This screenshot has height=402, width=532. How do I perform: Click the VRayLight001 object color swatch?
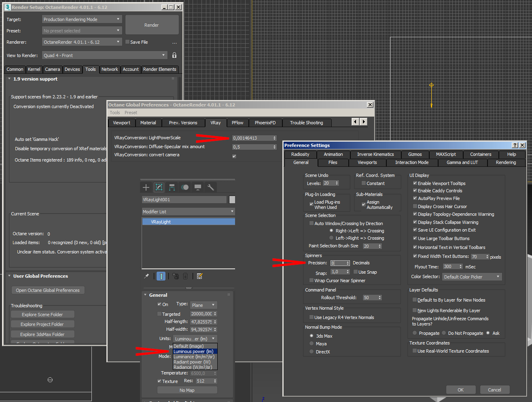click(232, 200)
